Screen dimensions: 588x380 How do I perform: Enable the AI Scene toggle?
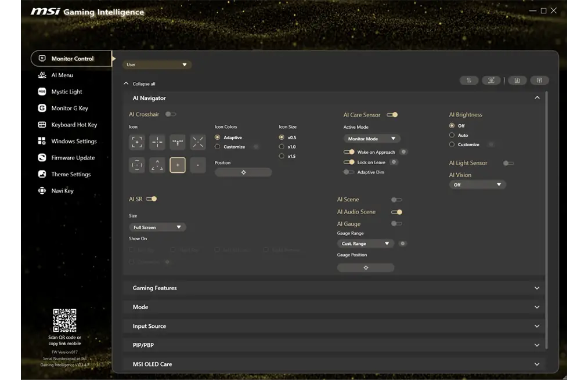tap(396, 200)
